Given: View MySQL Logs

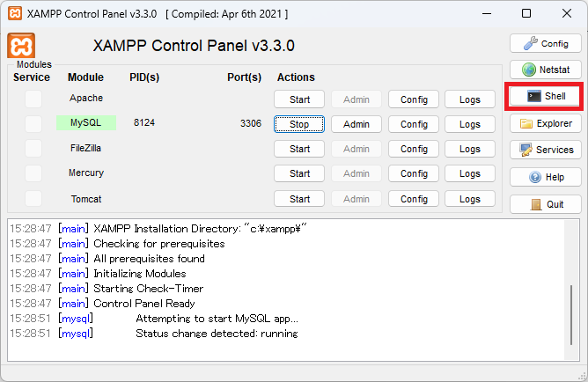Looking at the screenshot, I should 470,124.
